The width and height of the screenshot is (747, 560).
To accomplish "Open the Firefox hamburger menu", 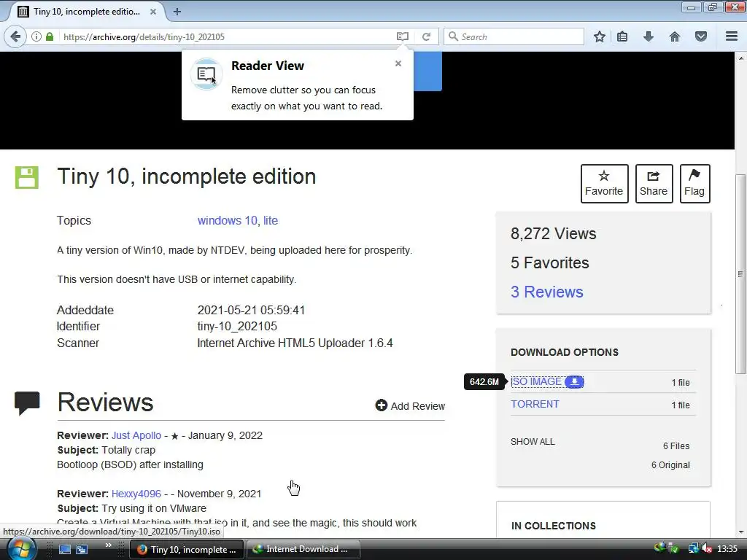I will point(732,36).
